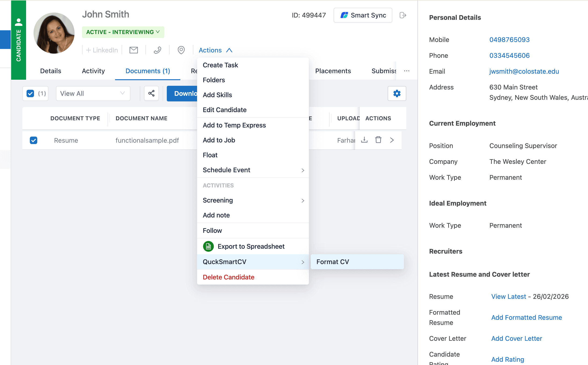Open the more tabs ellipsis icon
This screenshot has height=365, width=588.
pos(407,71)
